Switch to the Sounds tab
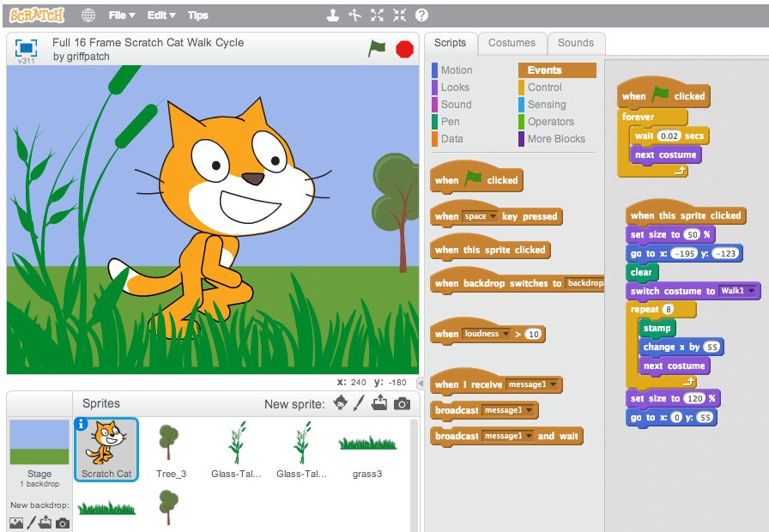The width and height of the screenshot is (769, 532). pyautogui.click(x=576, y=43)
